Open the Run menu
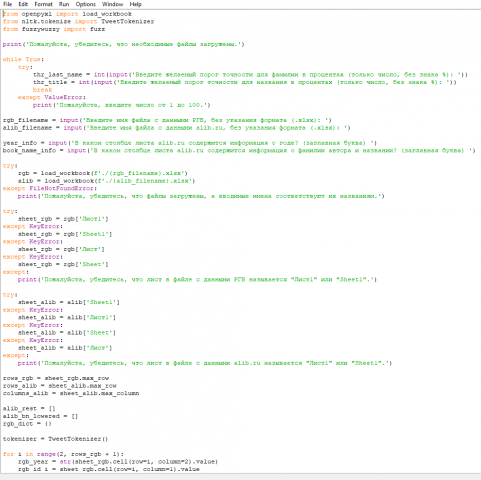Image resolution: width=481 pixels, height=480 pixels. [64, 4]
